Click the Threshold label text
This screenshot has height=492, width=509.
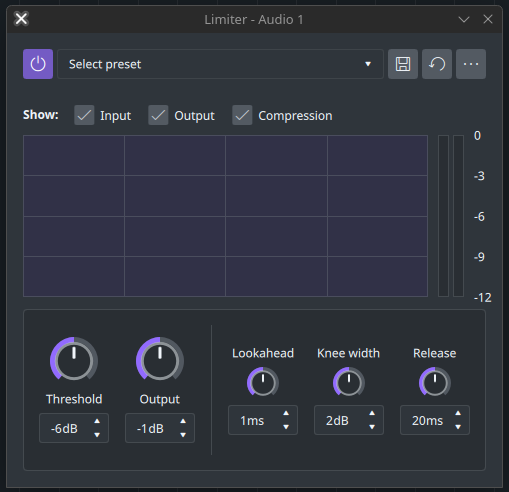click(74, 399)
